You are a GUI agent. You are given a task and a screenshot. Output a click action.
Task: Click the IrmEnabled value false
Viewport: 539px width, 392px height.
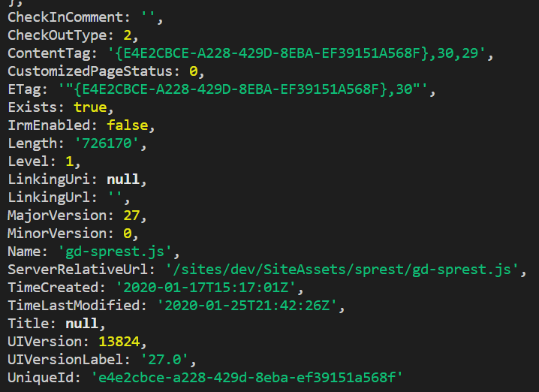point(126,125)
